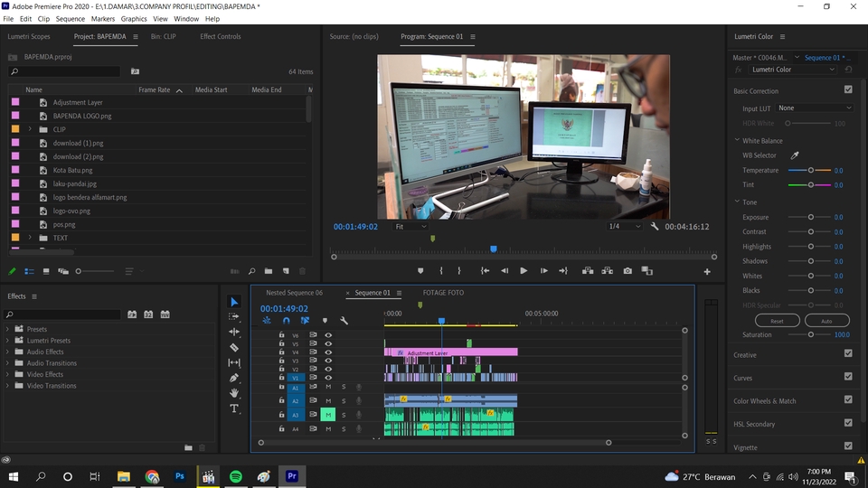Image resolution: width=868 pixels, height=488 pixels.
Task: Open FOTAGE FOTO timeline tab
Action: tap(443, 293)
